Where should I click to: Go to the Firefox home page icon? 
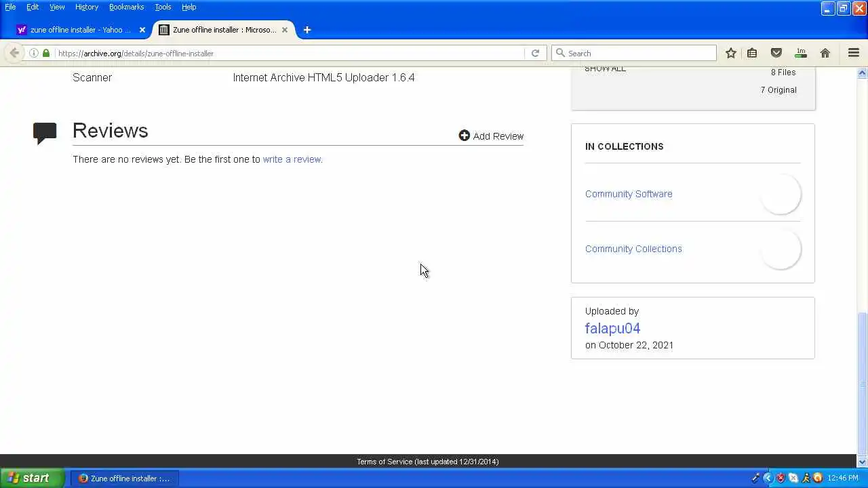[825, 53]
